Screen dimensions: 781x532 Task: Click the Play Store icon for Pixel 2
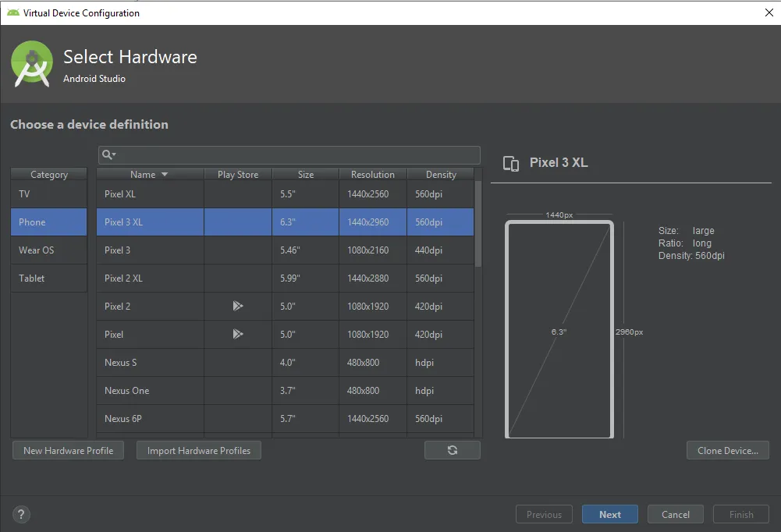coord(238,306)
